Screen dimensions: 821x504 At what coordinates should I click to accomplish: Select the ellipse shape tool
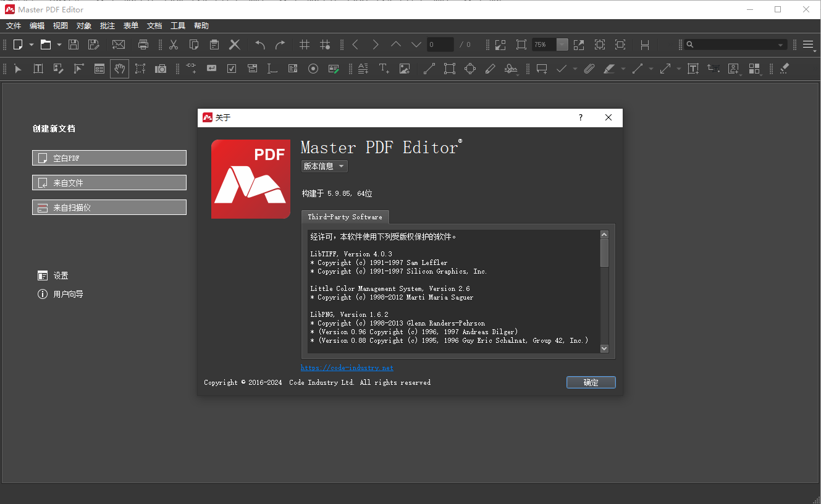(x=470, y=69)
